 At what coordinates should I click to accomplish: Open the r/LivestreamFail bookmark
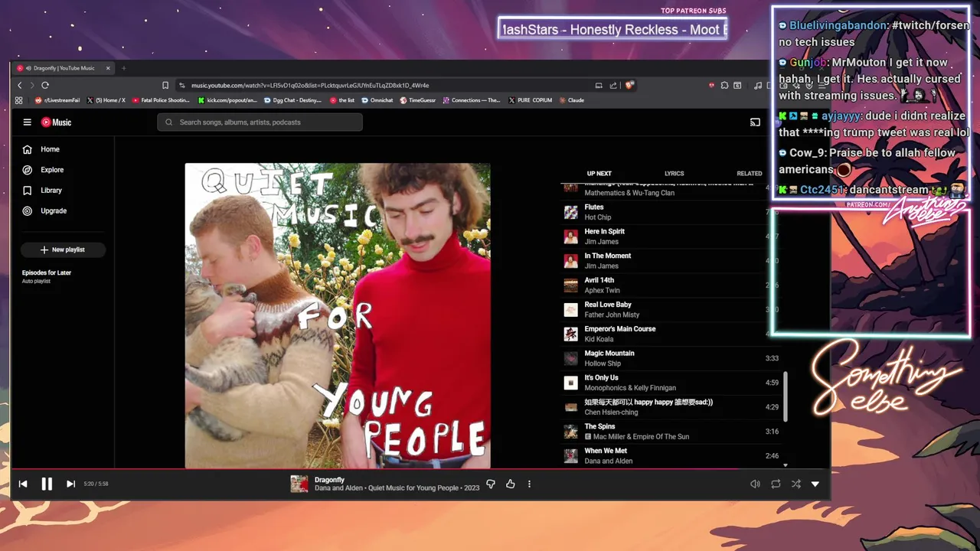[57, 100]
